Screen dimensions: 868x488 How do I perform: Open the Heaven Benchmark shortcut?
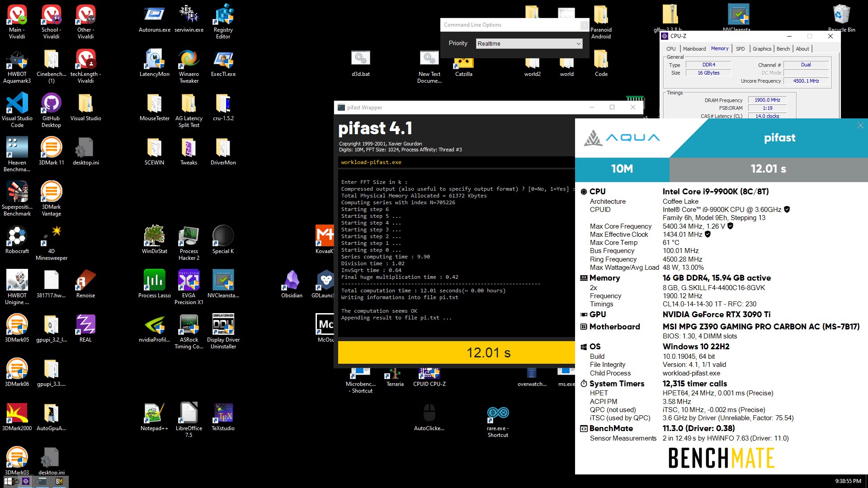click(x=17, y=155)
